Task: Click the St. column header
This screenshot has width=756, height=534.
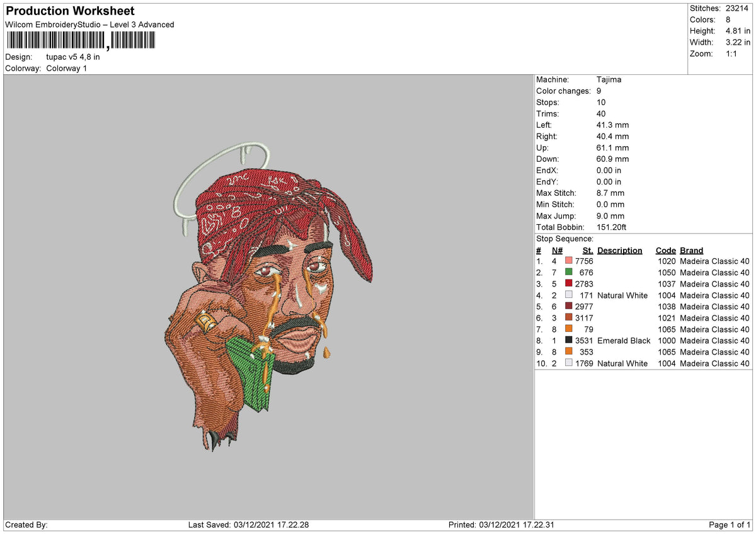Action: (x=587, y=250)
